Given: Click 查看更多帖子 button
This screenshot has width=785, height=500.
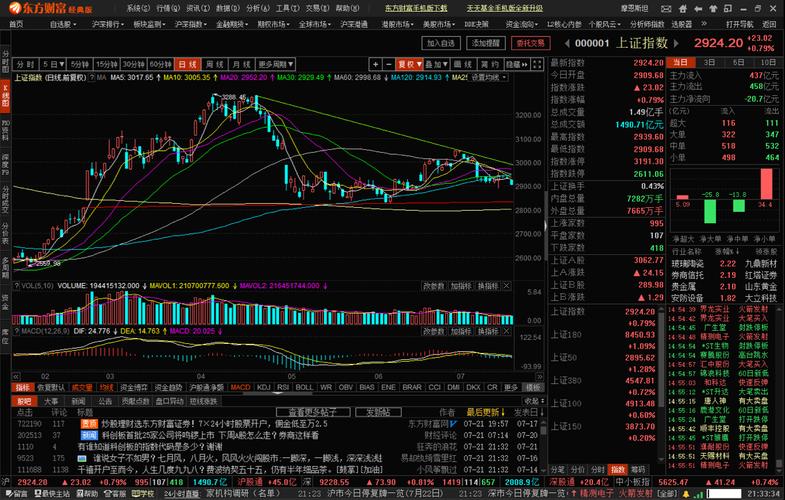Looking at the screenshot, I should click(312, 412).
